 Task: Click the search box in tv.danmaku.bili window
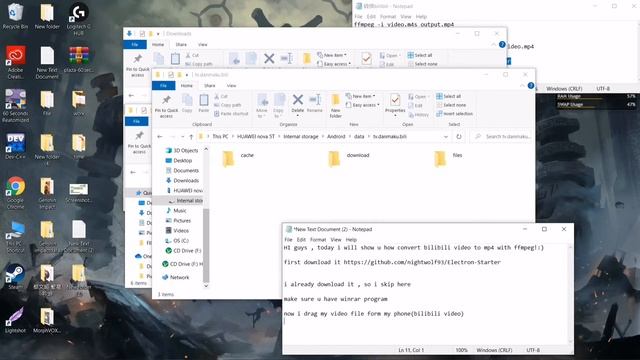click(x=502, y=137)
